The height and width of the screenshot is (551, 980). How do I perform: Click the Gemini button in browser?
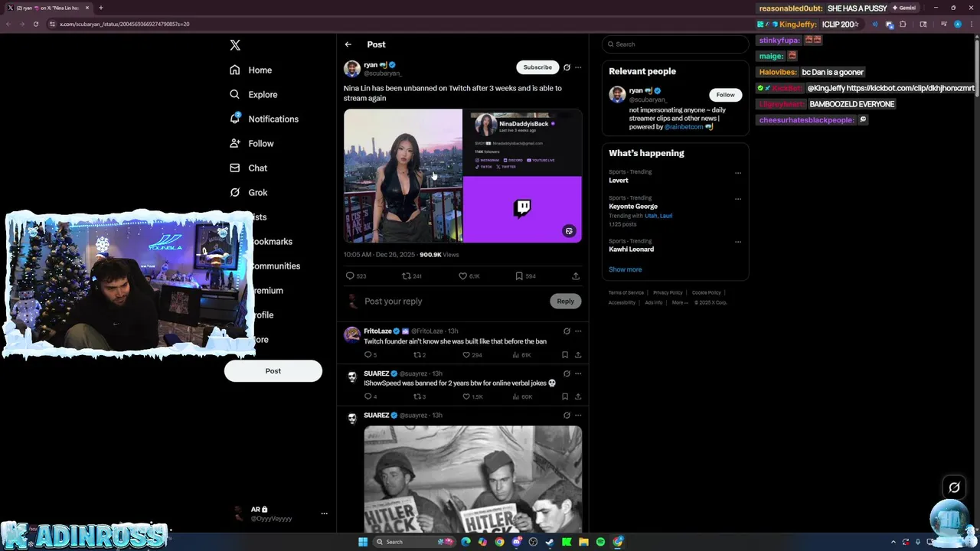903,8
